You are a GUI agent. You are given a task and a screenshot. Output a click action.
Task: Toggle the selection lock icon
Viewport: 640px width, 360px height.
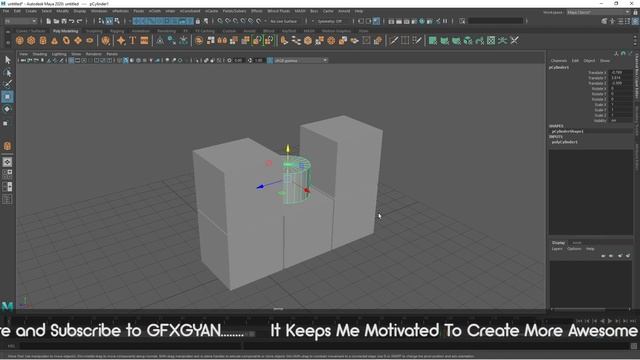coord(198,21)
